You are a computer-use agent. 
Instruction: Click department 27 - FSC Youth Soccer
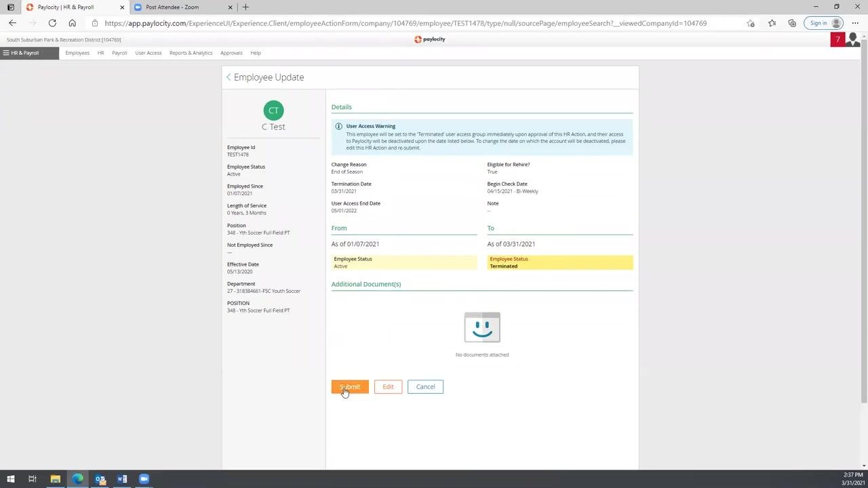(x=264, y=291)
